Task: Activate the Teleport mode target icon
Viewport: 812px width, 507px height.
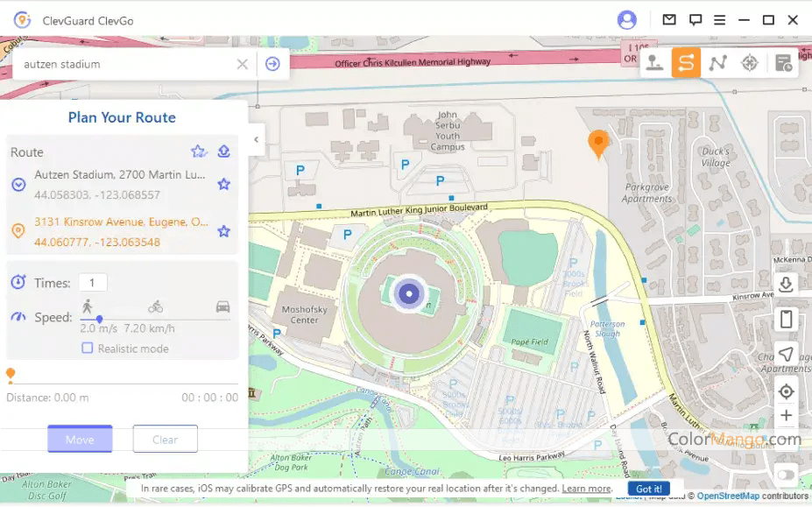Action: (x=749, y=63)
